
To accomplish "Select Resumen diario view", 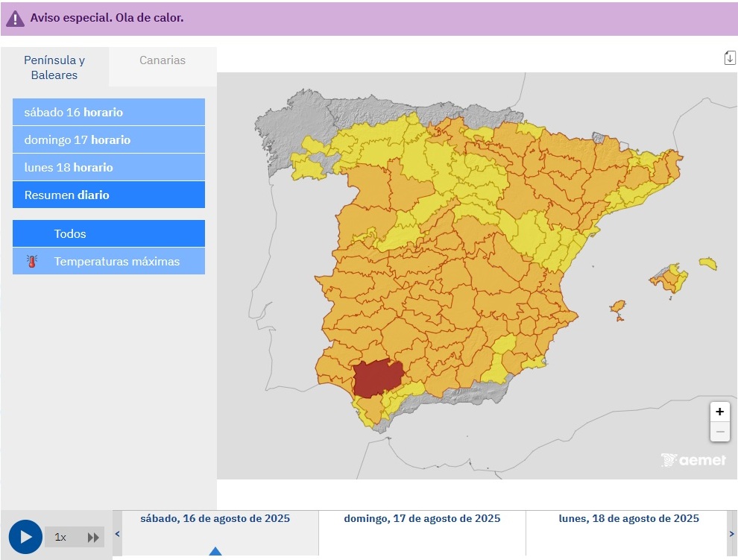I will (109, 195).
